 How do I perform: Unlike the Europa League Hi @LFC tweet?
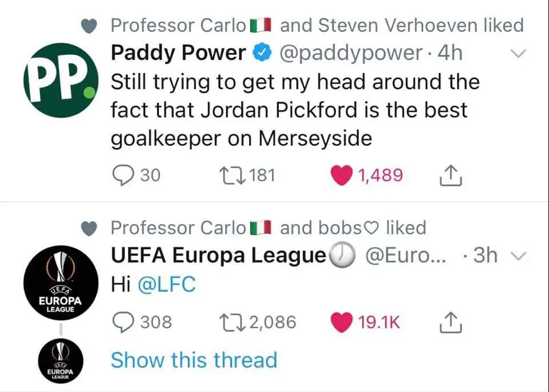tap(342, 323)
